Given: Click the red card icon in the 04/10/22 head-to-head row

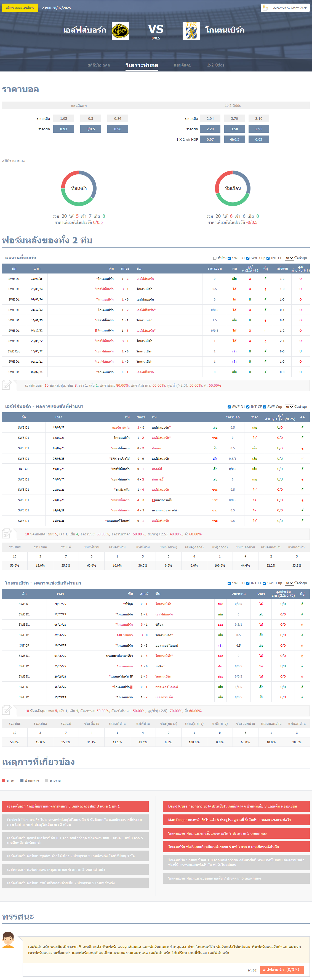Looking at the screenshot, I should (96, 331).
